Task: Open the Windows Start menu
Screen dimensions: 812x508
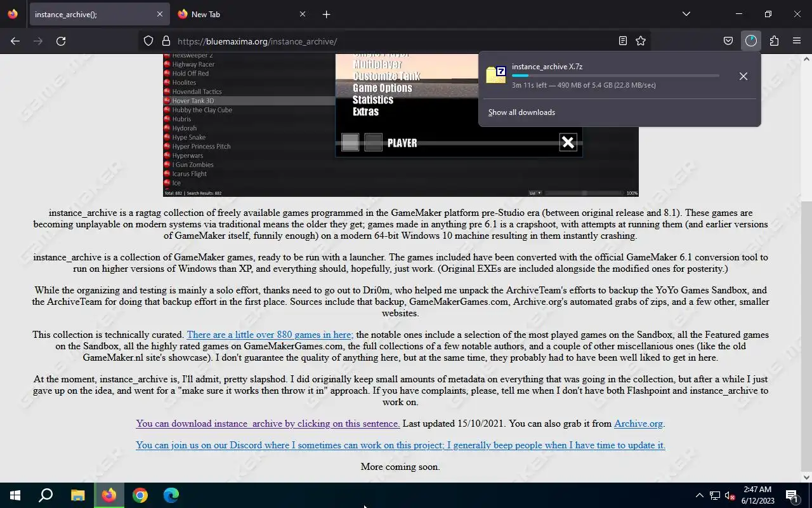Action: tap(15, 495)
